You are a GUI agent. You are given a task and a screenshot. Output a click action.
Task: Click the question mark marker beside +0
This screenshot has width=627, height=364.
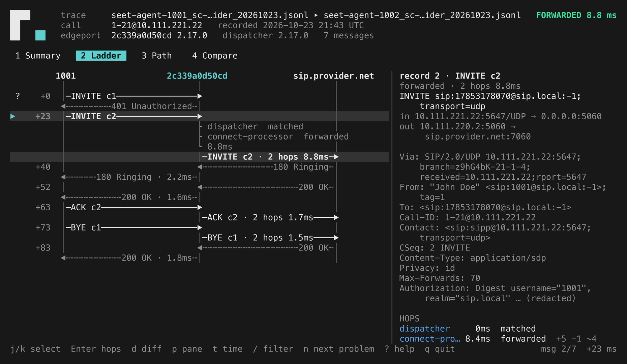click(x=18, y=96)
